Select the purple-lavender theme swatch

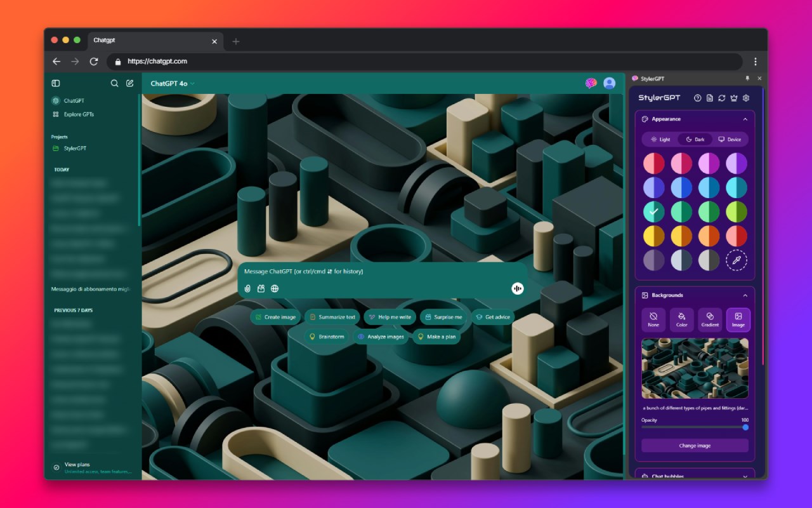coord(737,163)
